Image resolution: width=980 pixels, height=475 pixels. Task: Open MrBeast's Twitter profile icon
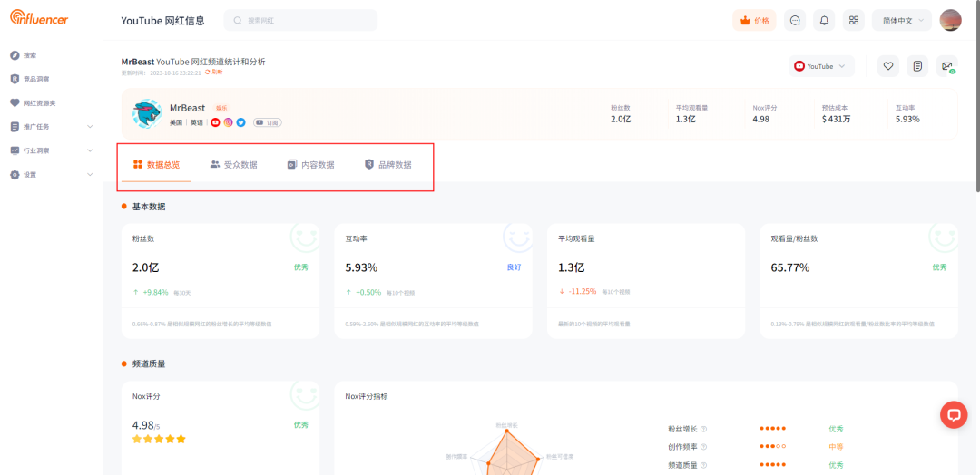240,122
